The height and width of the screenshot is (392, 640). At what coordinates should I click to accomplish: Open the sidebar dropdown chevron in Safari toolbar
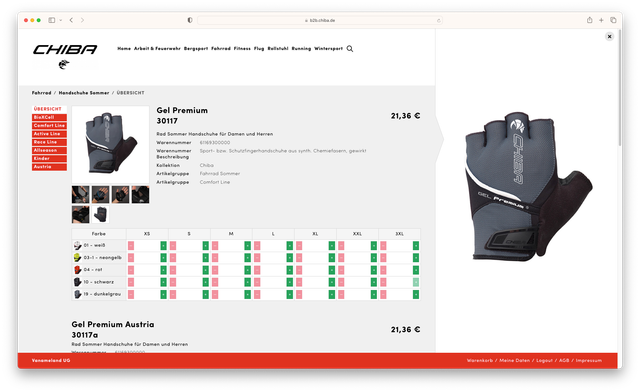[x=60, y=20]
